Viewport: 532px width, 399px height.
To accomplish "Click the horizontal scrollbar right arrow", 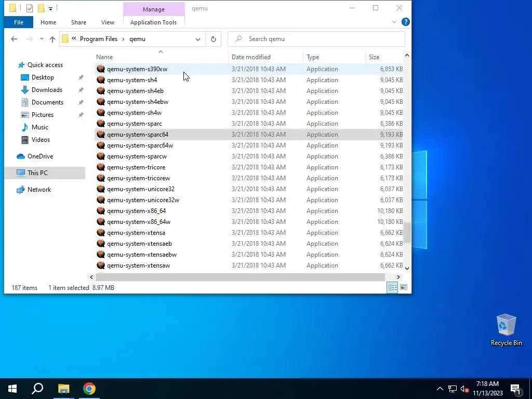I will coord(398,277).
